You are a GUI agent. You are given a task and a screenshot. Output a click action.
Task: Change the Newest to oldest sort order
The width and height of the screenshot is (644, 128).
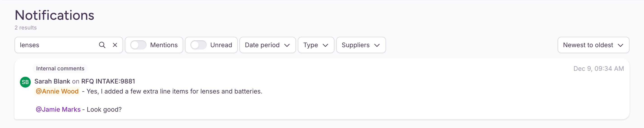coord(593,45)
